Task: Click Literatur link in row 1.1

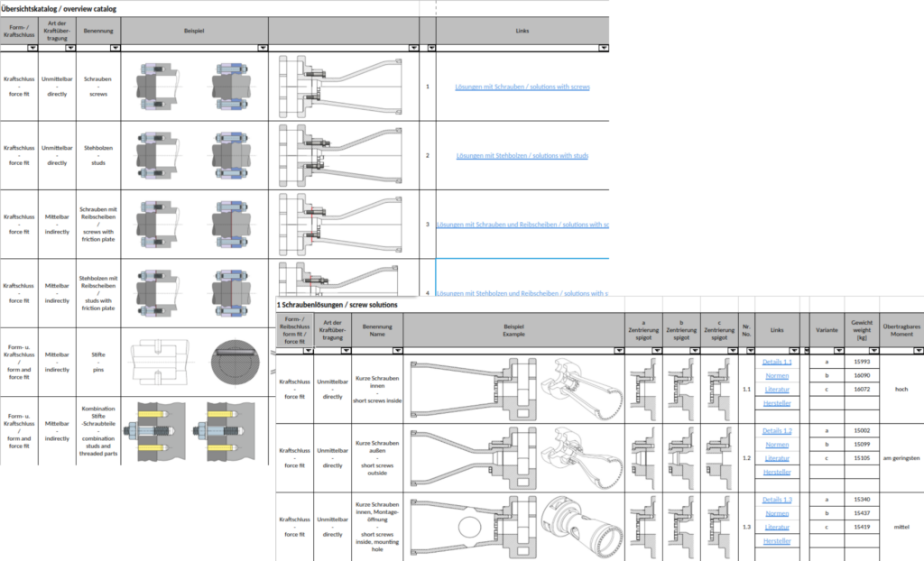Action: click(x=777, y=390)
